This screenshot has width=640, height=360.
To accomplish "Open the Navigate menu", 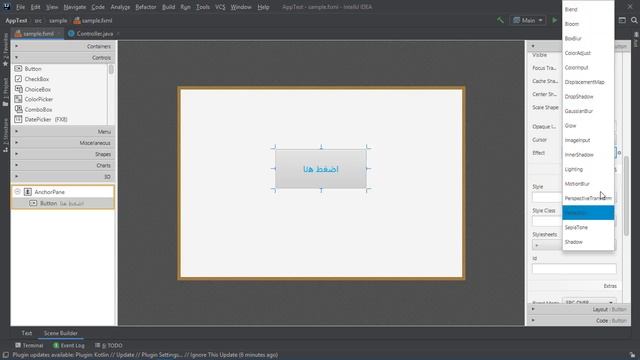I will click(75, 7).
